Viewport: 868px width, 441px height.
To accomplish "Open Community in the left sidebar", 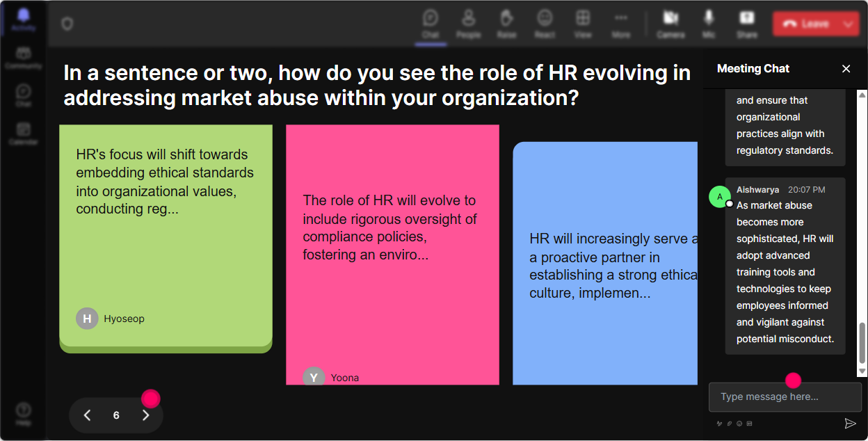I will click(x=23, y=58).
